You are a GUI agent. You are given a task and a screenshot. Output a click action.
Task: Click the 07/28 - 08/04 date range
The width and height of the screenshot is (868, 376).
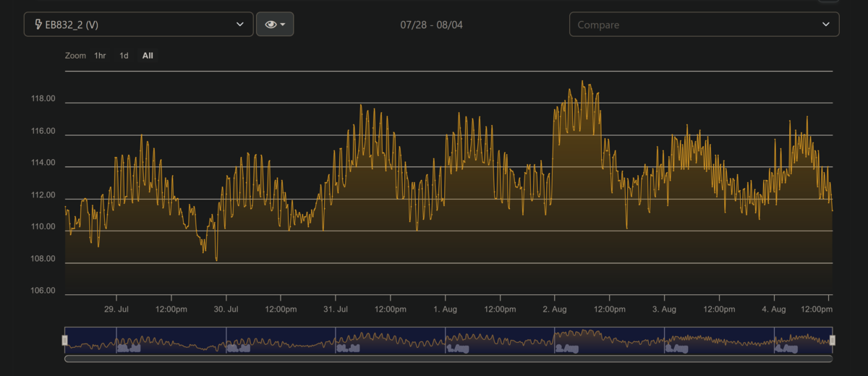coord(431,25)
